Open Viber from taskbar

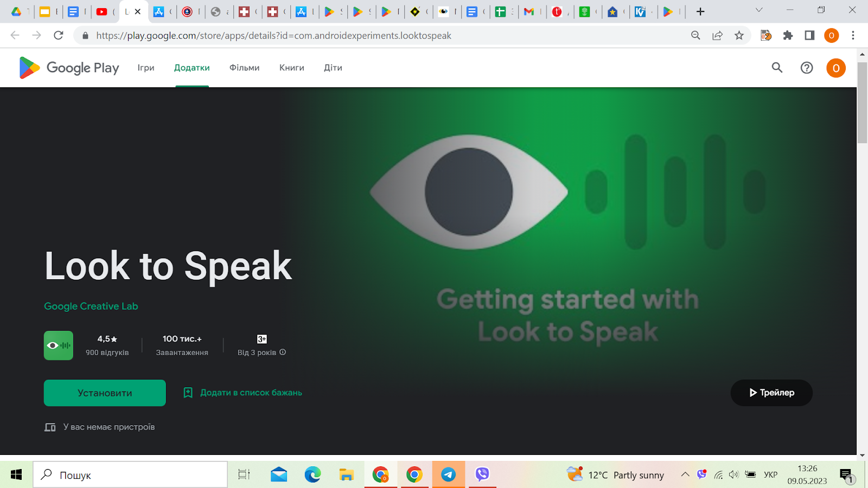pos(482,475)
